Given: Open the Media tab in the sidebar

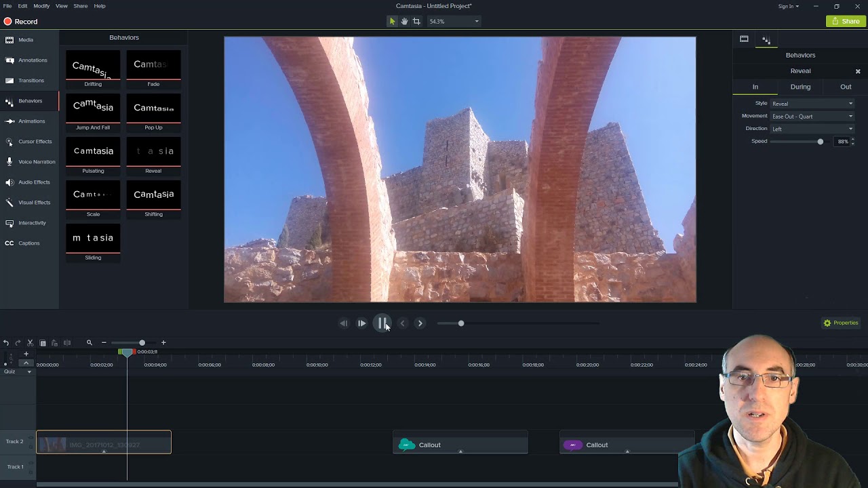Looking at the screenshot, I should [29, 40].
